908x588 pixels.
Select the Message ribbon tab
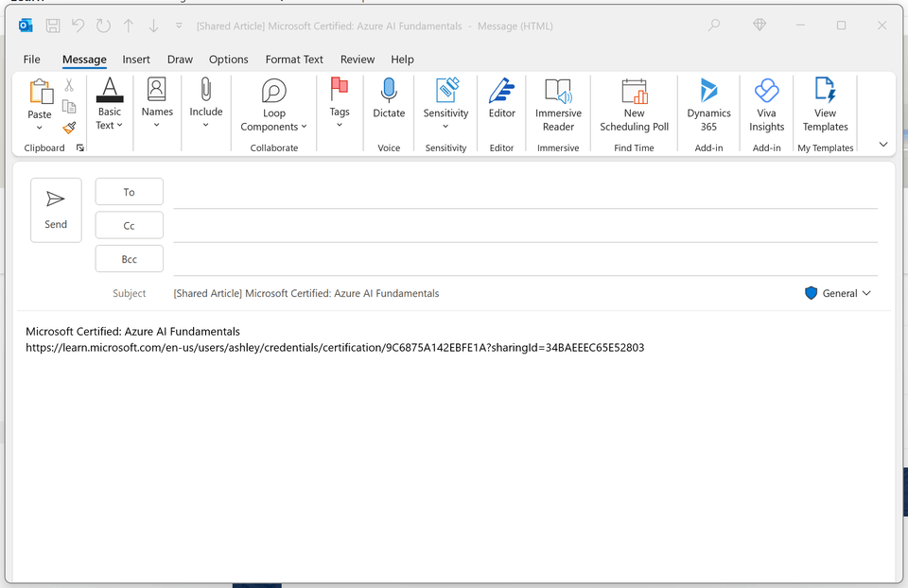pyautogui.click(x=84, y=59)
